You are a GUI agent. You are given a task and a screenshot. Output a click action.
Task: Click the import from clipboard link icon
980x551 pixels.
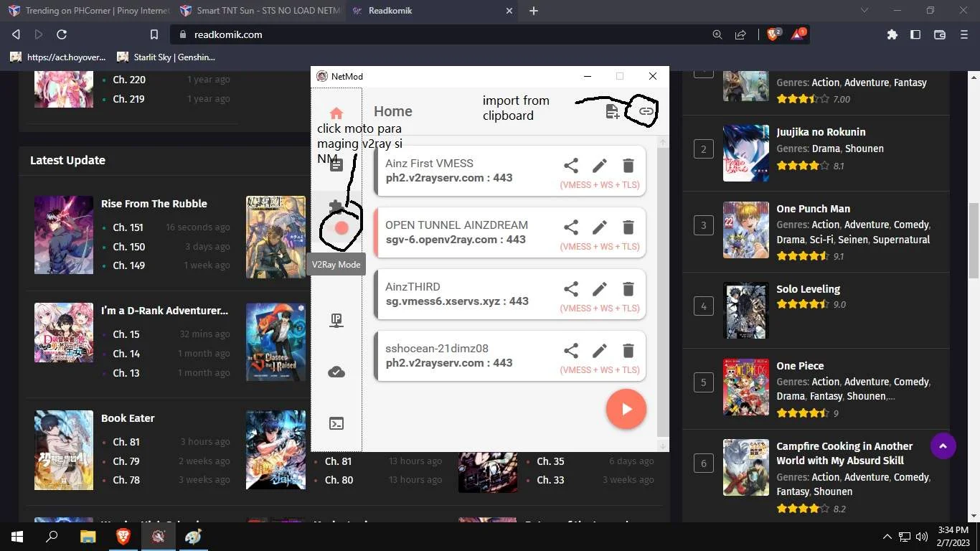tap(646, 111)
